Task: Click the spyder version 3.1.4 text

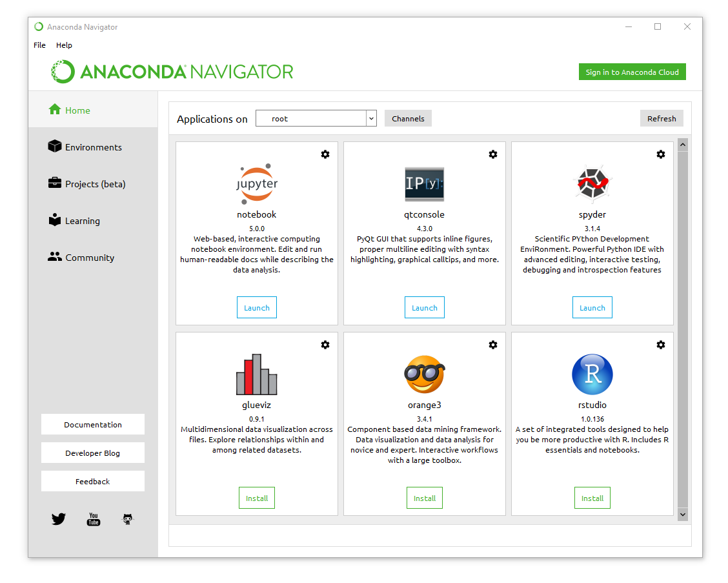Action: (592, 229)
